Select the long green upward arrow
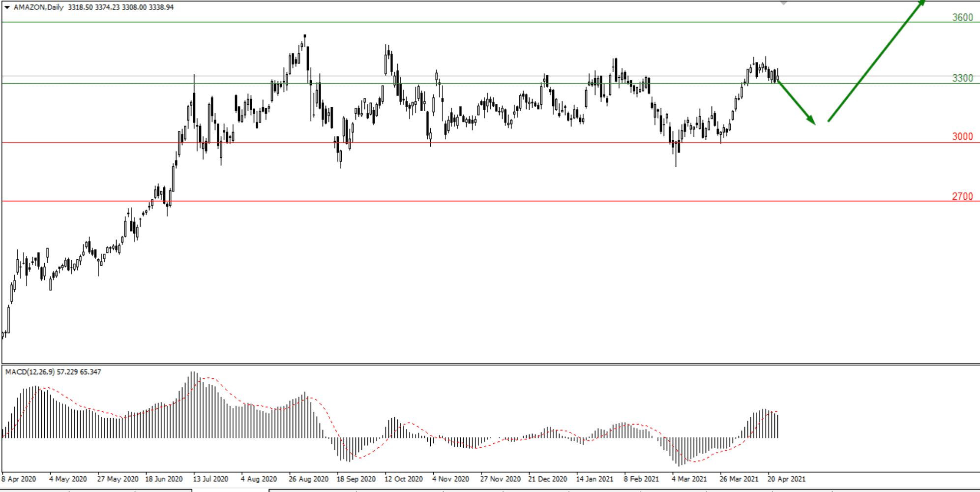980x492 pixels. click(x=875, y=61)
